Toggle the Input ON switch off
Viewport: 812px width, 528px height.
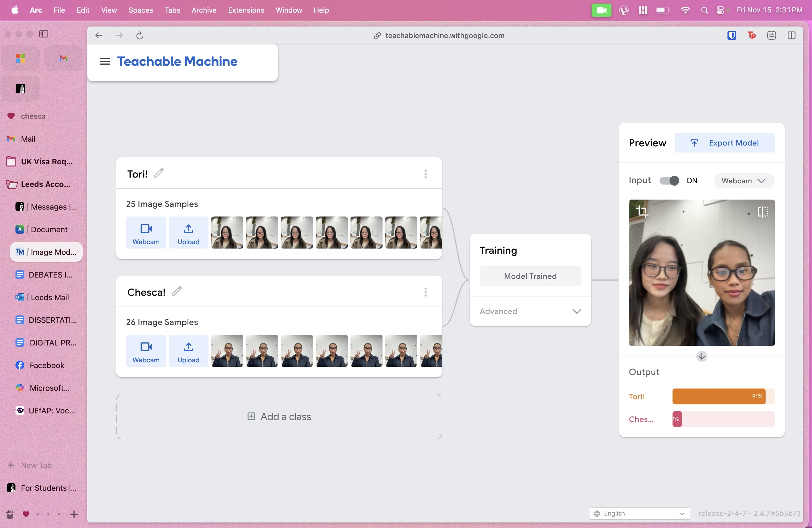point(669,180)
